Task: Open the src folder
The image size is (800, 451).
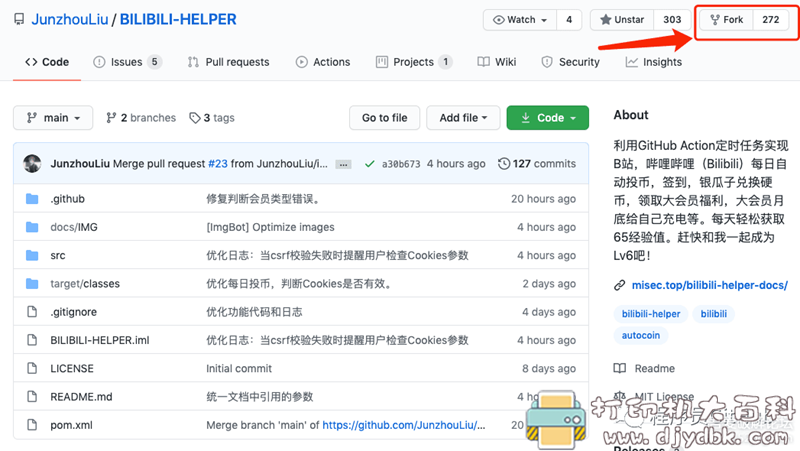Action: pos(58,256)
